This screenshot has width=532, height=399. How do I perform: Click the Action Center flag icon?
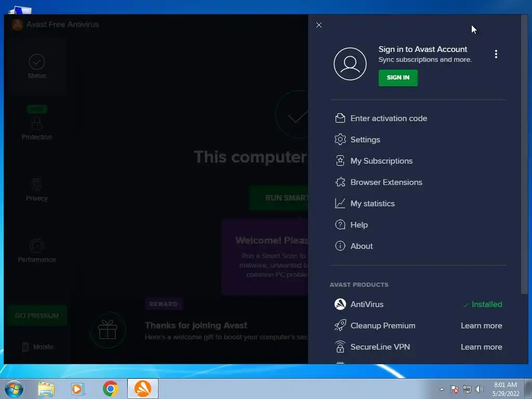pyautogui.click(x=455, y=389)
